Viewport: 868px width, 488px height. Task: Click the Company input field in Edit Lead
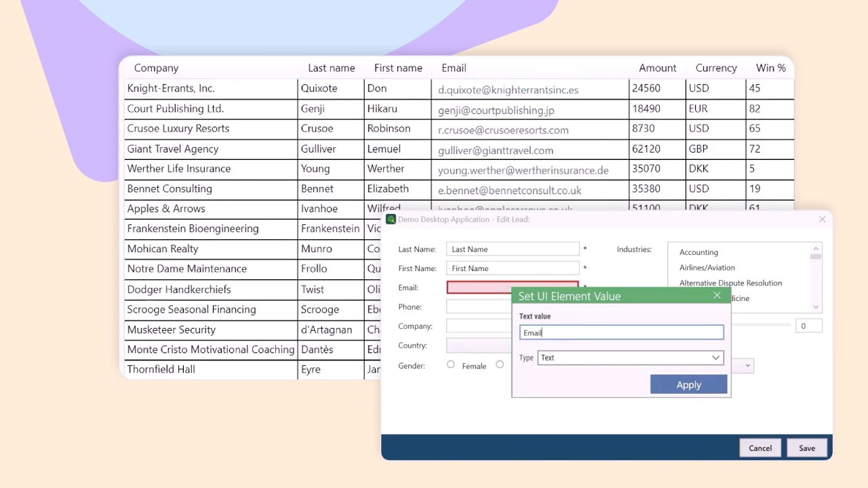[479, 326]
